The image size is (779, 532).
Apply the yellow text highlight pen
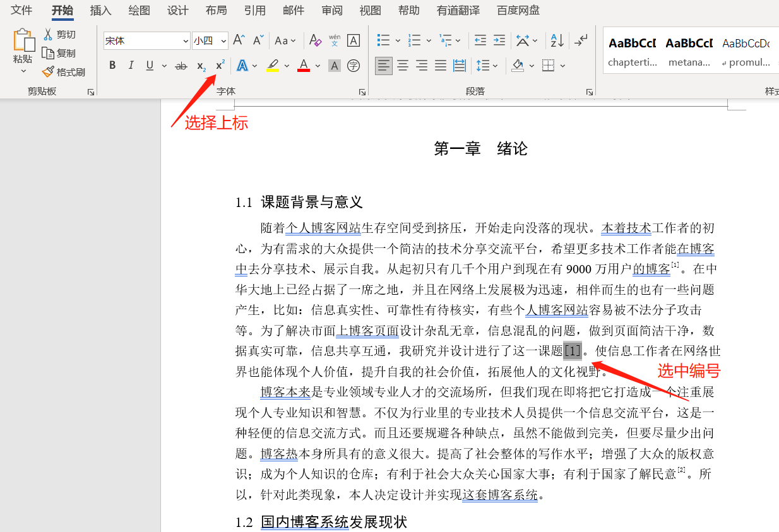tap(273, 66)
